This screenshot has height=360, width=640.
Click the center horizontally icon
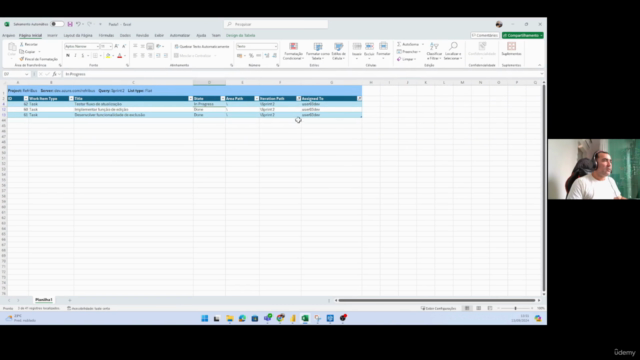[x=142, y=56]
